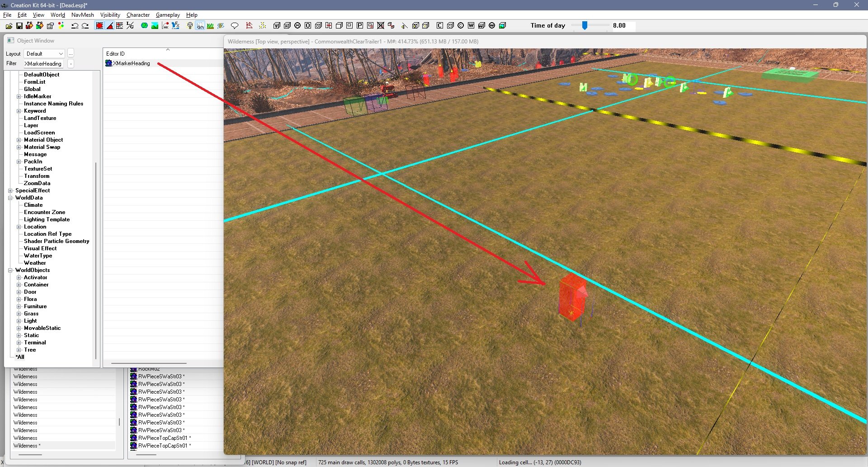Expand the SpecialEffect tree node

[x=10, y=191]
